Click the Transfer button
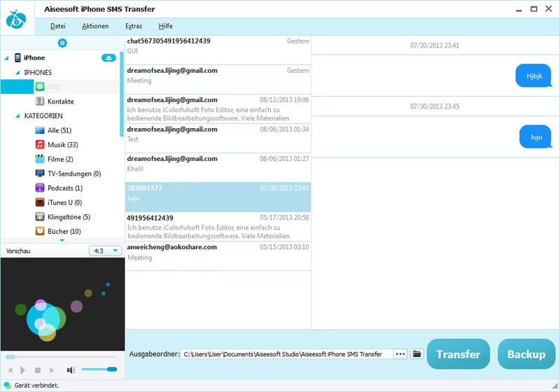560x392 pixels. [x=458, y=353]
